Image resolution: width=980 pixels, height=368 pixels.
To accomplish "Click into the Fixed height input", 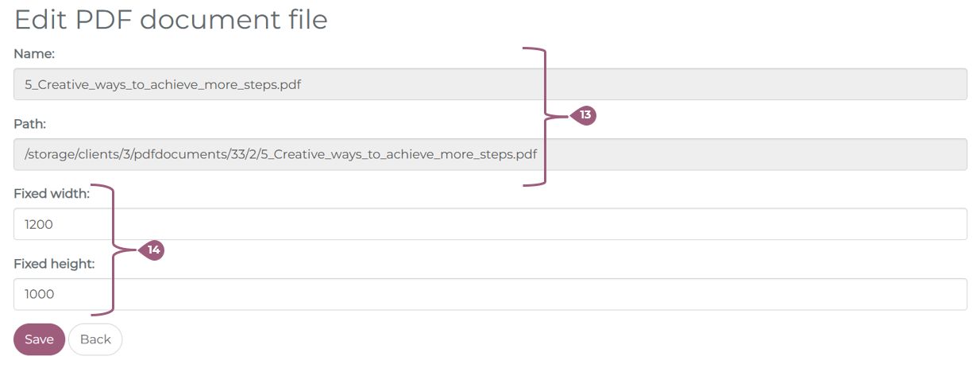I will pyautogui.click(x=490, y=294).
